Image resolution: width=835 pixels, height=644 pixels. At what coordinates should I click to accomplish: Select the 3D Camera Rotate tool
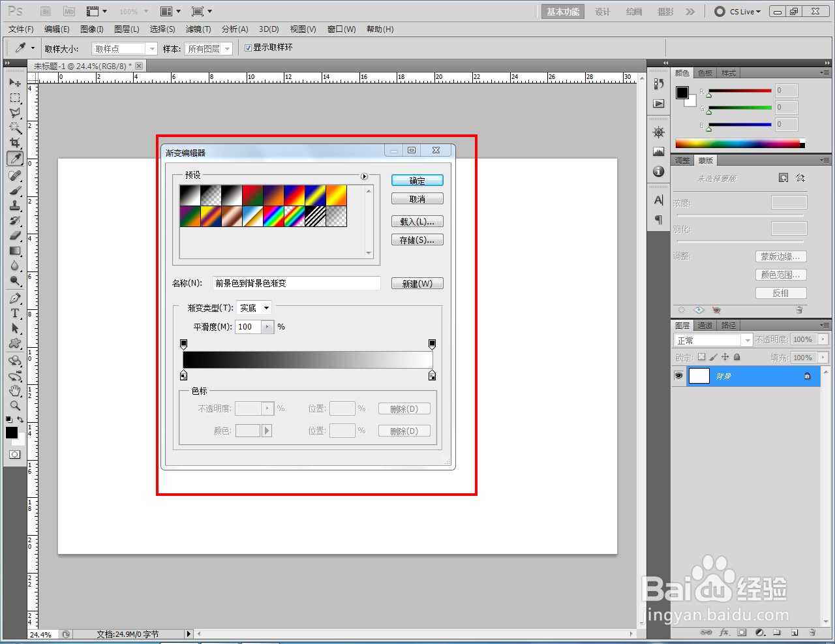[x=15, y=376]
